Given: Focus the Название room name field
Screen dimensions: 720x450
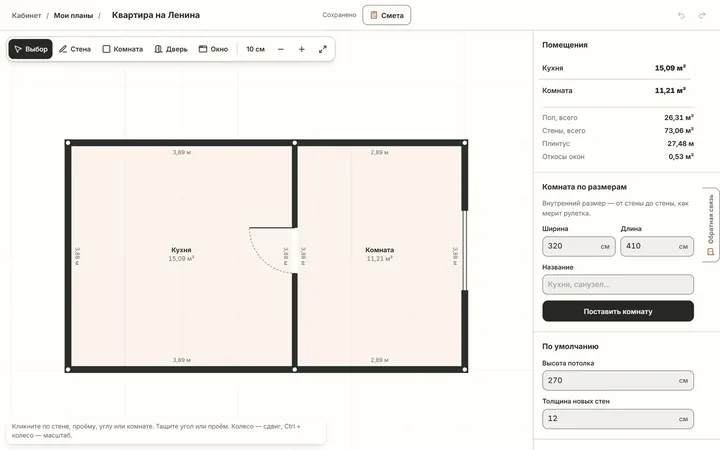Looking at the screenshot, I should point(618,285).
